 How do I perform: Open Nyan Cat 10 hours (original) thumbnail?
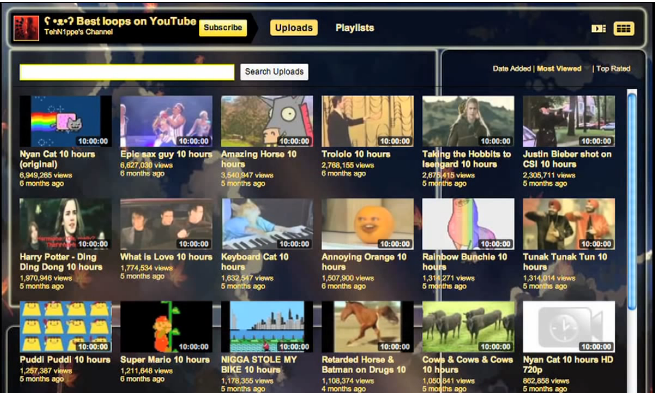click(66, 121)
